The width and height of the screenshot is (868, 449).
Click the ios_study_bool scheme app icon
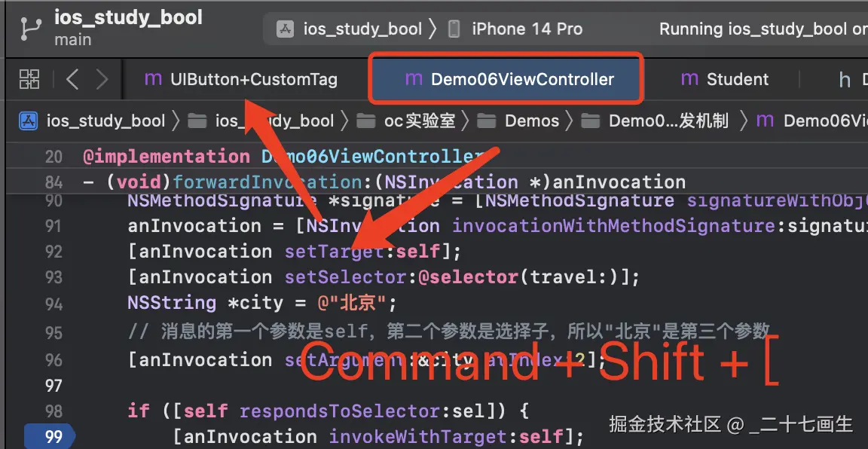pyautogui.click(x=285, y=29)
